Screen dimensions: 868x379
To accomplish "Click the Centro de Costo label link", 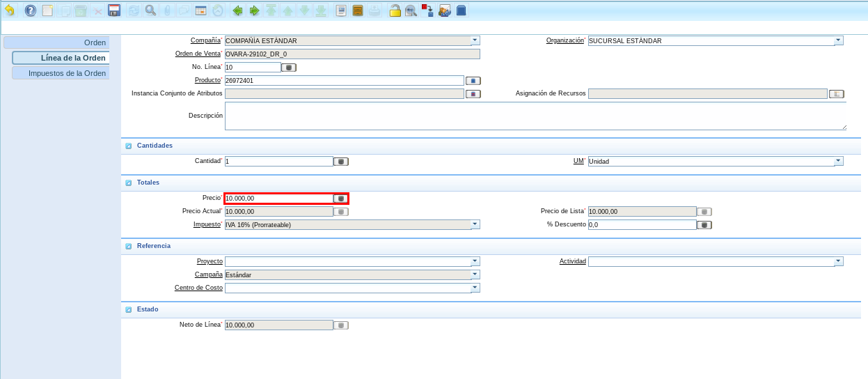I will pyautogui.click(x=198, y=288).
